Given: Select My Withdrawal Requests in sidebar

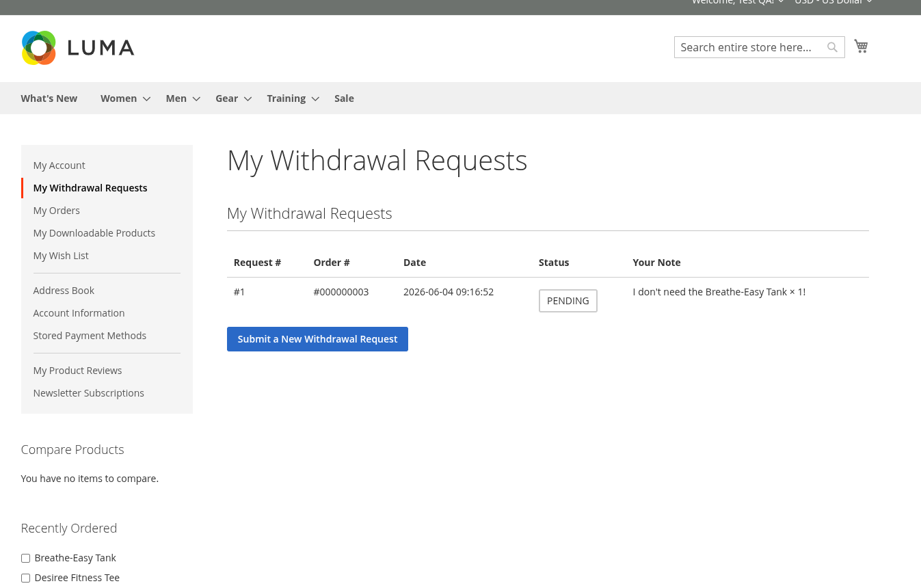Looking at the screenshot, I should [x=90, y=188].
